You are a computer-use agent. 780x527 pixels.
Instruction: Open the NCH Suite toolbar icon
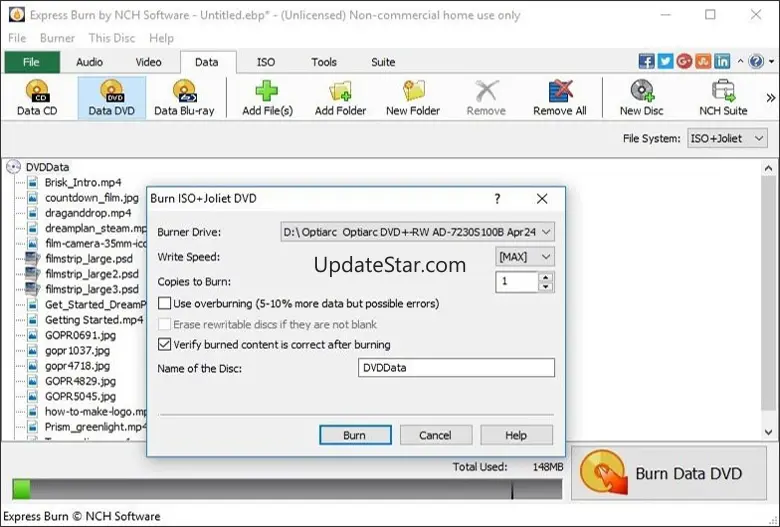pyautogui.click(x=723, y=97)
